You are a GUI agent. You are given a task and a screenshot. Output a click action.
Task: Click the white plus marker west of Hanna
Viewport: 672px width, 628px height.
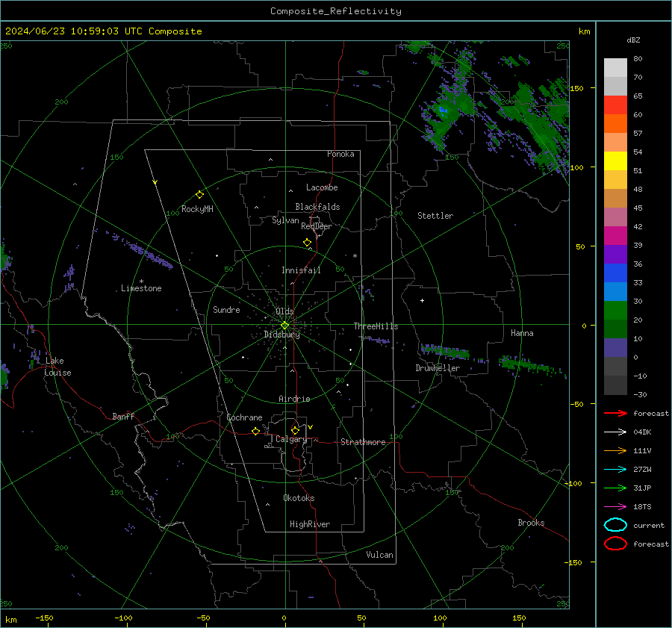click(422, 300)
